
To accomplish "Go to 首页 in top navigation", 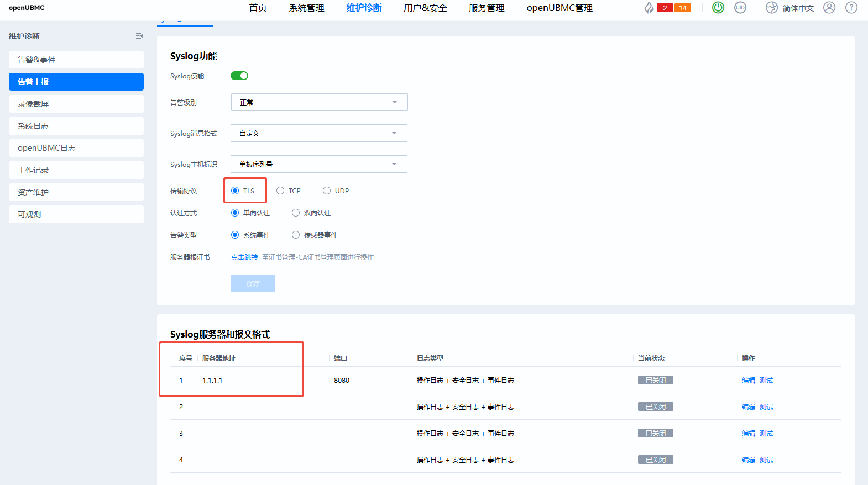I will pyautogui.click(x=258, y=8).
